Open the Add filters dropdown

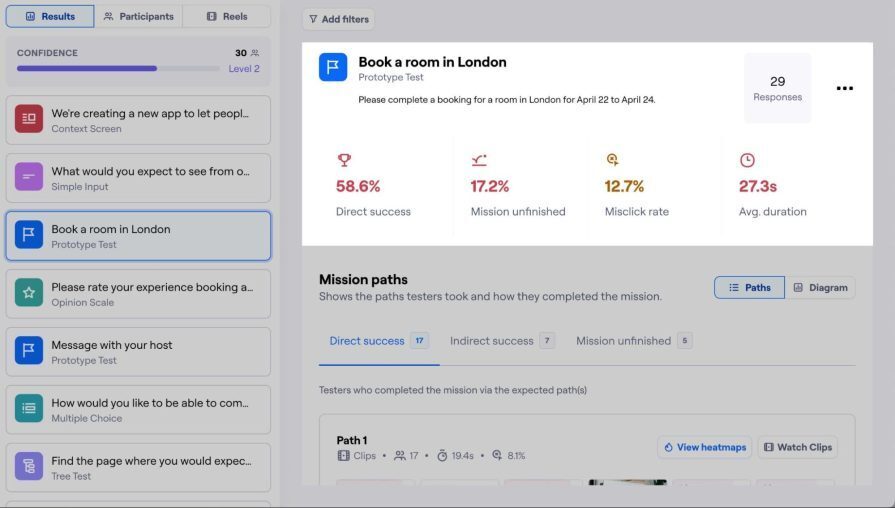(x=338, y=19)
